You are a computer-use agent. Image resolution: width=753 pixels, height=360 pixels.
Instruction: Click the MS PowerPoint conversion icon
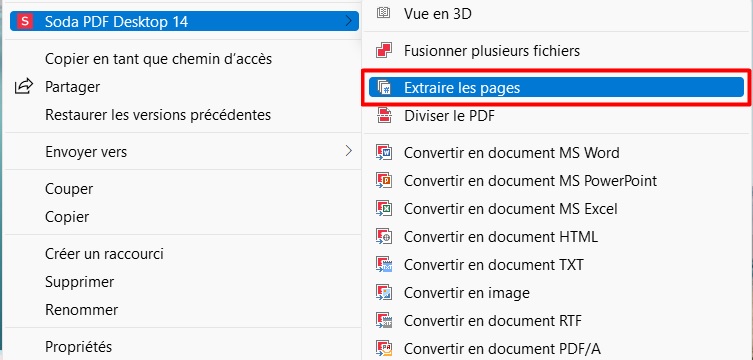(x=384, y=180)
